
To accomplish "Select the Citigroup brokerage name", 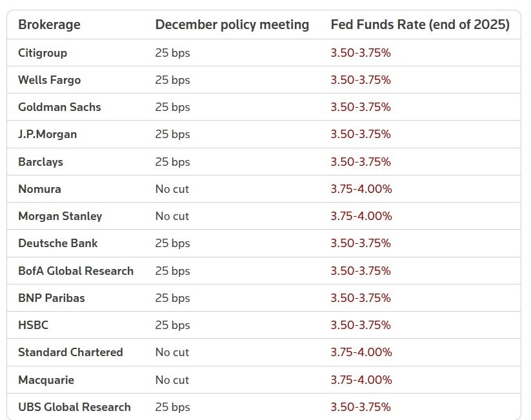I will [43, 53].
